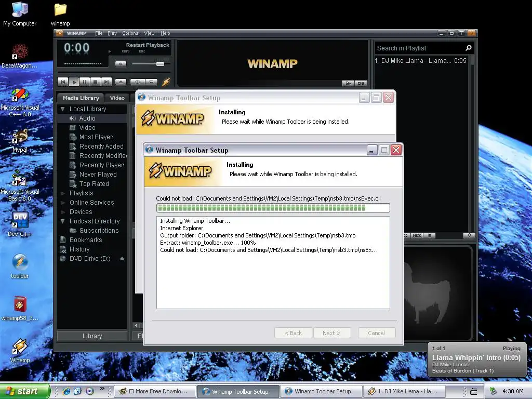This screenshot has height=399, width=532.
Task: Click Back in the front Toolbar Setup dialog
Action: click(293, 333)
